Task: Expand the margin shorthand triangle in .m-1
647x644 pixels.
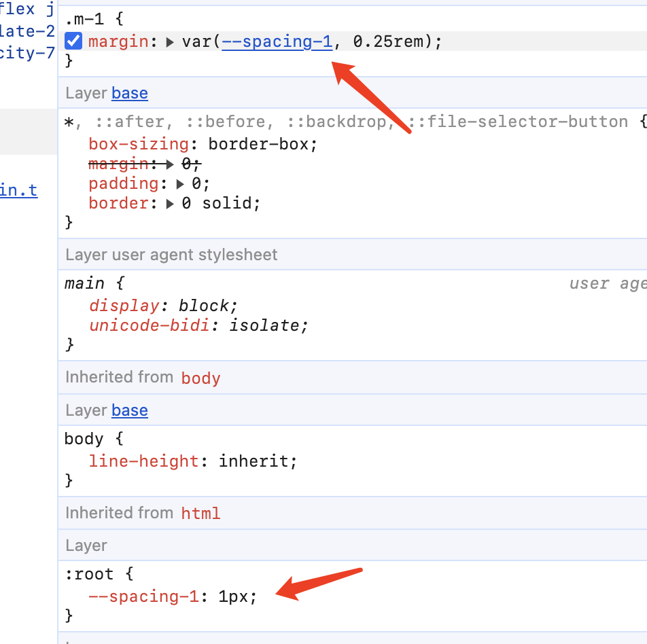Action: tap(170, 42)
